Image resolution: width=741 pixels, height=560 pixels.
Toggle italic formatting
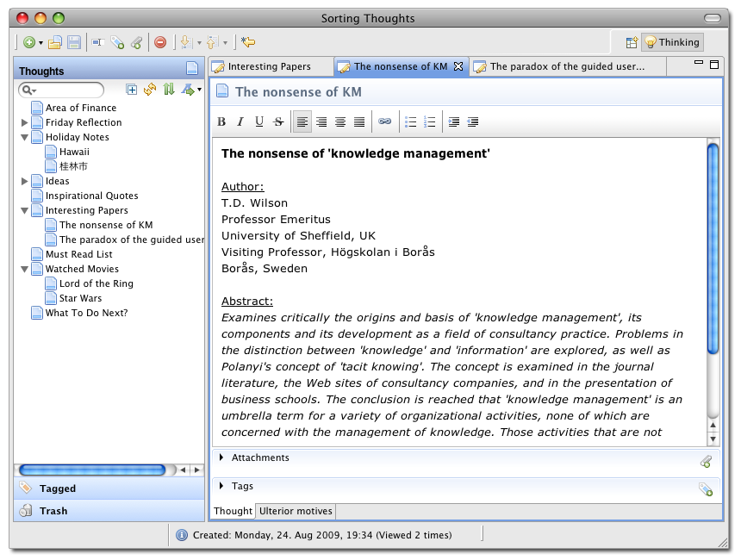(240, 122)
